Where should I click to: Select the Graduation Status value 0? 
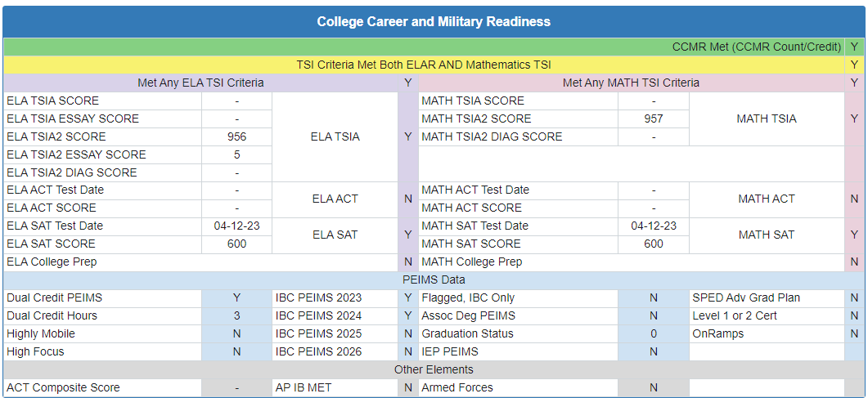[654, 333]
